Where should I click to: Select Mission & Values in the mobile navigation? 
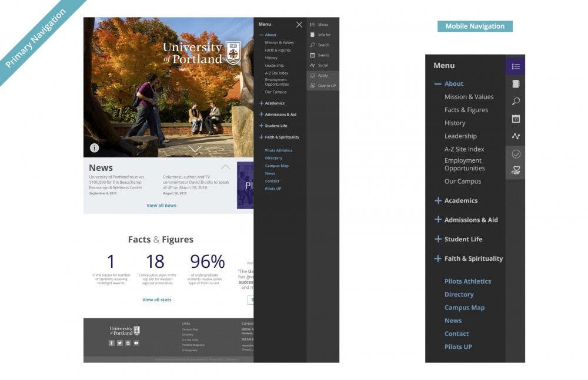[469, 97]
